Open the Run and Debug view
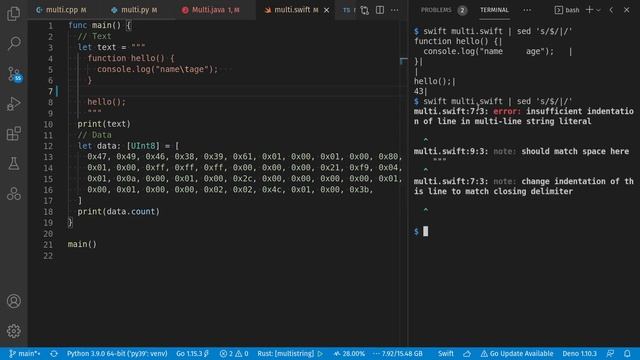 tap(13, 104)
